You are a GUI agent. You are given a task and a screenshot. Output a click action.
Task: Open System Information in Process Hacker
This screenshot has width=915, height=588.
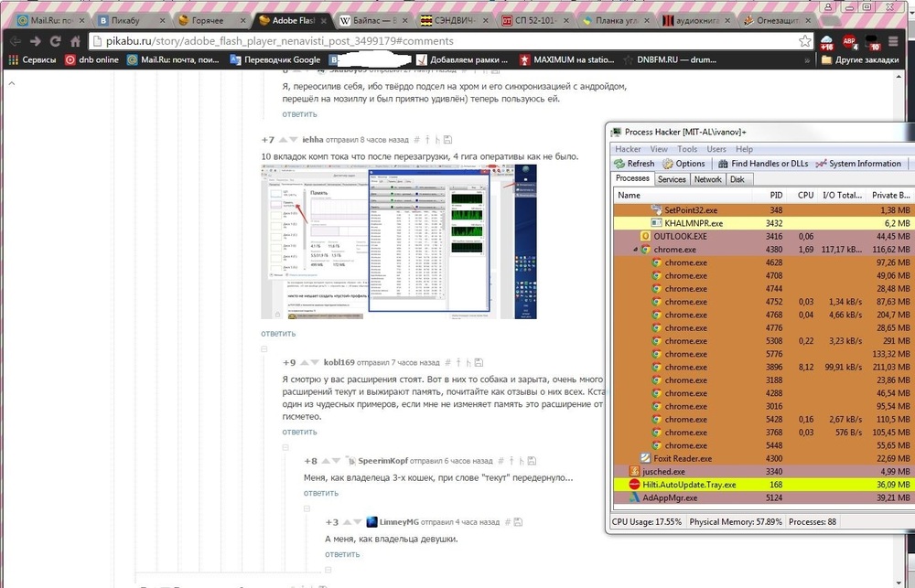[858, 164]
